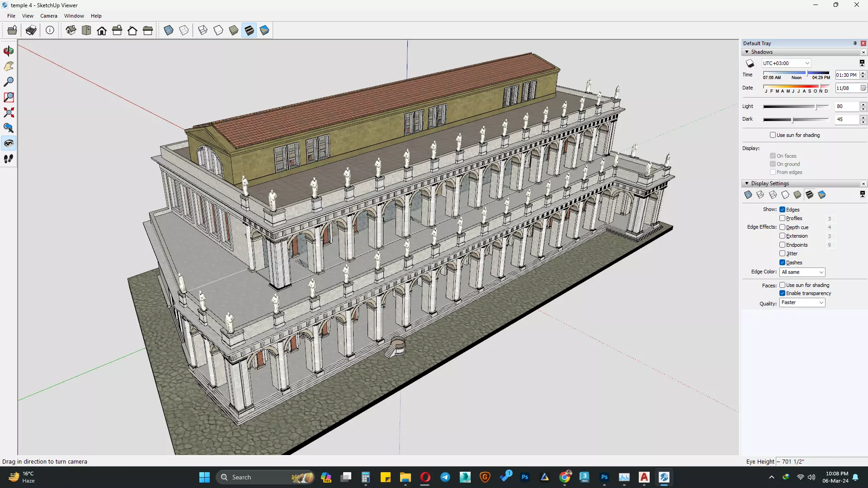Switch to Front view house icon

point(102,30)
